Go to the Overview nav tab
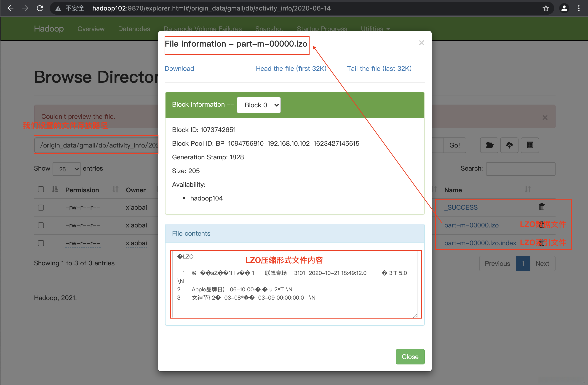This screenshot has height=385, width=588. click(x=91, y=29)
